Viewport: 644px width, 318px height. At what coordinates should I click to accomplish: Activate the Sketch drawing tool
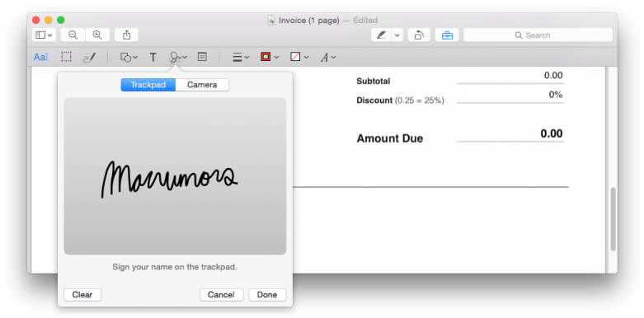click(x=89, y=58)
